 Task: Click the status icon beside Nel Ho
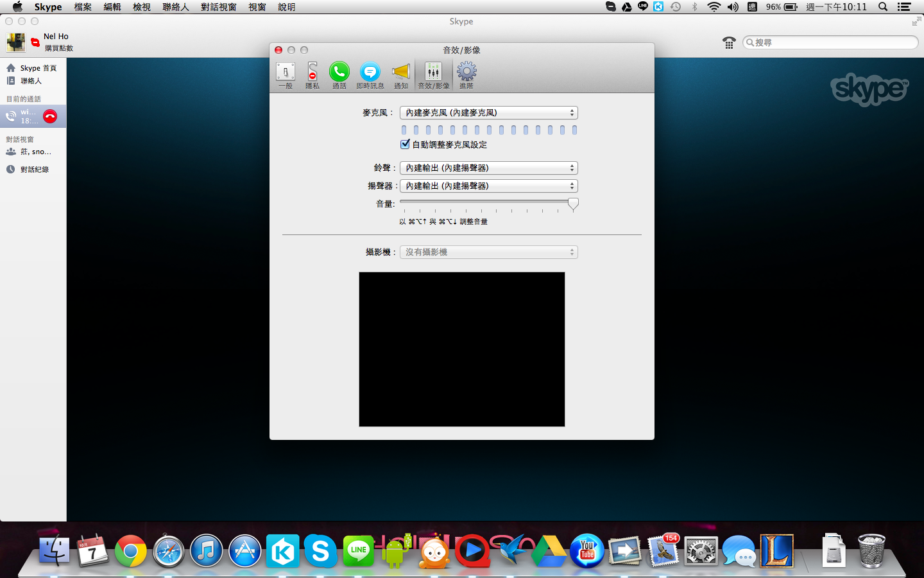coord(35,42)
